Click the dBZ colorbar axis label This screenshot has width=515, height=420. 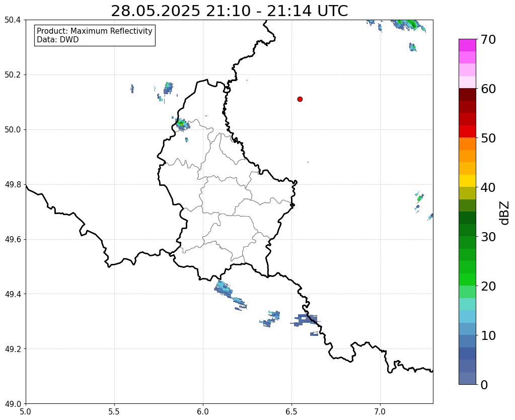point(505,213)
